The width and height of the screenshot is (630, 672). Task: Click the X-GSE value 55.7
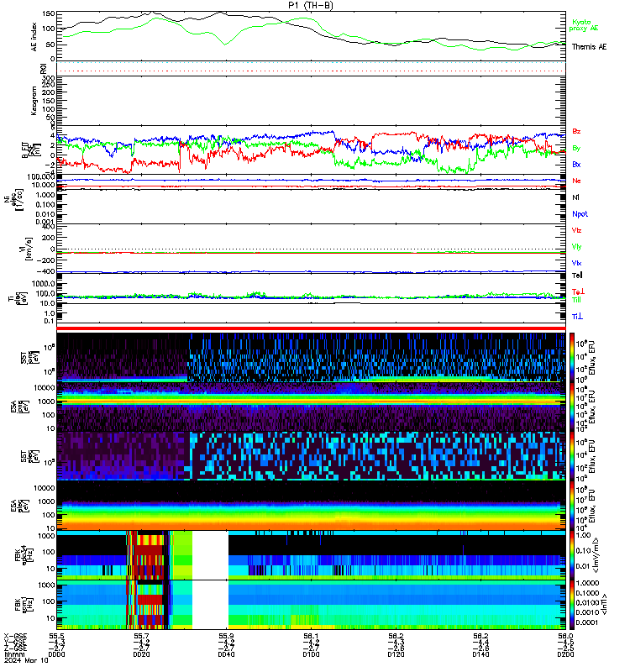[141, 636]
